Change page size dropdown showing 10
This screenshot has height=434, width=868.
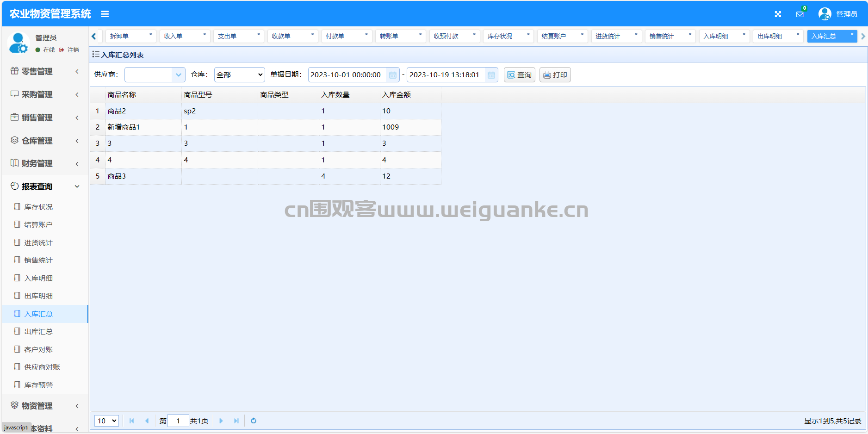107,421
